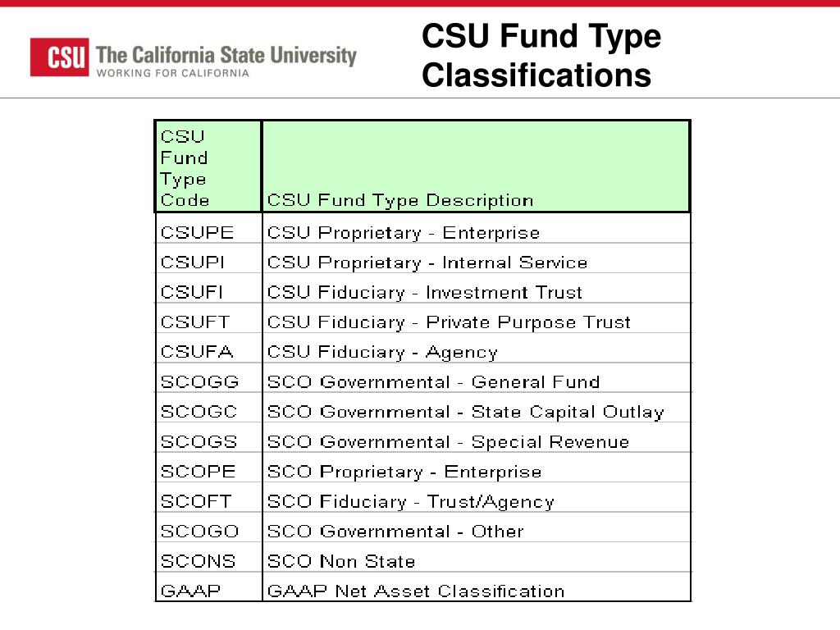This screenshot has height=630, width=840.
Task: Select the CSU Fund Type Classifications title
Action: (541, 55)
